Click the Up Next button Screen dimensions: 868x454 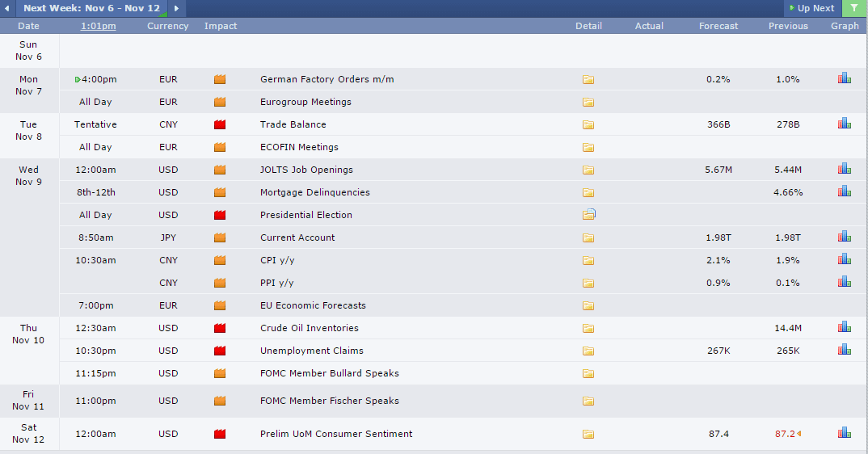coord(812,8)
